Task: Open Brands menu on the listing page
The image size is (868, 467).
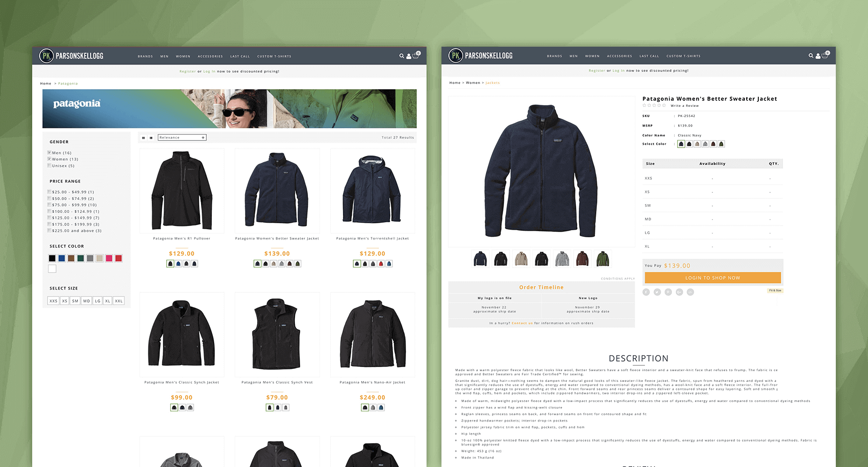Action: 145,57
